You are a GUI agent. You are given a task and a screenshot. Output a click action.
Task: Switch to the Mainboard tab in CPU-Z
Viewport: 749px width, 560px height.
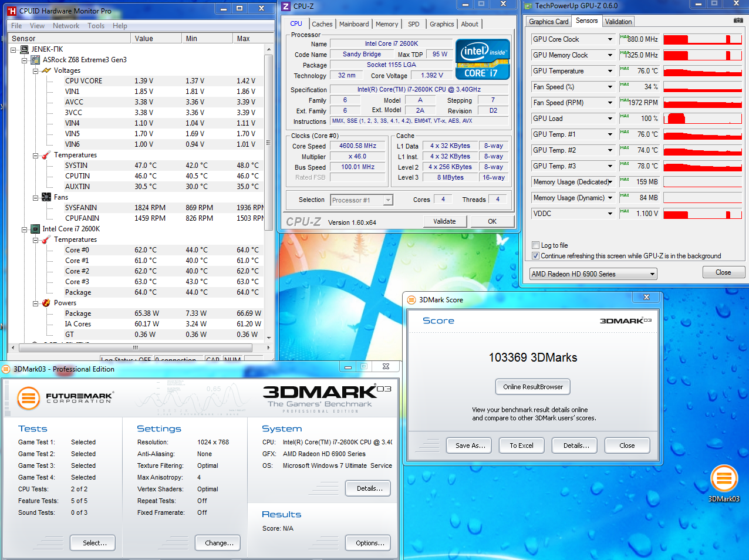point(354,24)
